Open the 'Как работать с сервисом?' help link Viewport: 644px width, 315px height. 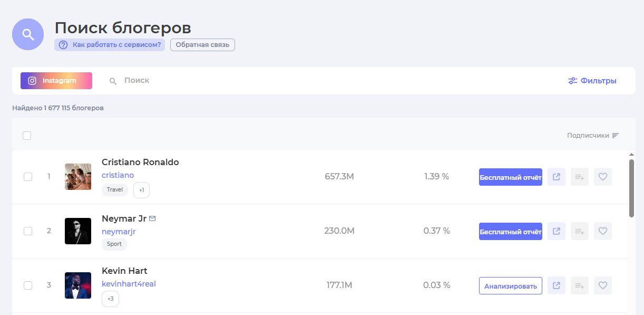(110, 45)
